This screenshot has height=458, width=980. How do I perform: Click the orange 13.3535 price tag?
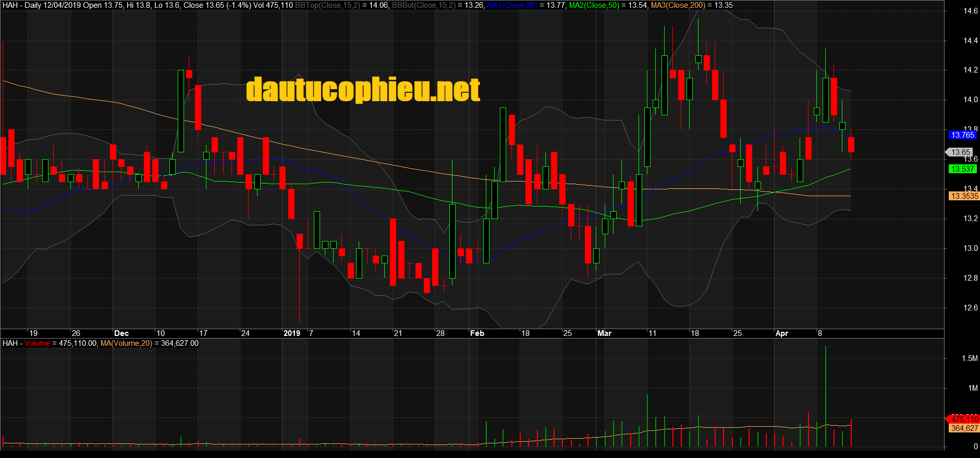point(964,196)
